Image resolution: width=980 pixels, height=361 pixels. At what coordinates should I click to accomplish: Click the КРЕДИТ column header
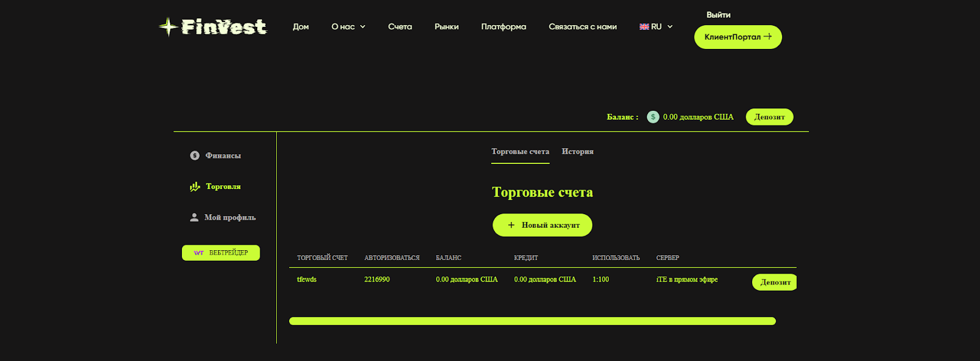click(x=526, y=258)
